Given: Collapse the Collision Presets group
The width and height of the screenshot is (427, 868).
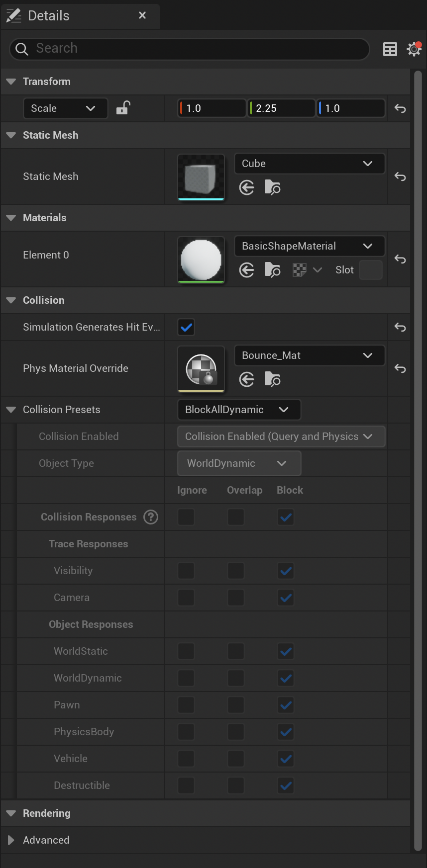Looking at the screenshot, I should point(11,410).
